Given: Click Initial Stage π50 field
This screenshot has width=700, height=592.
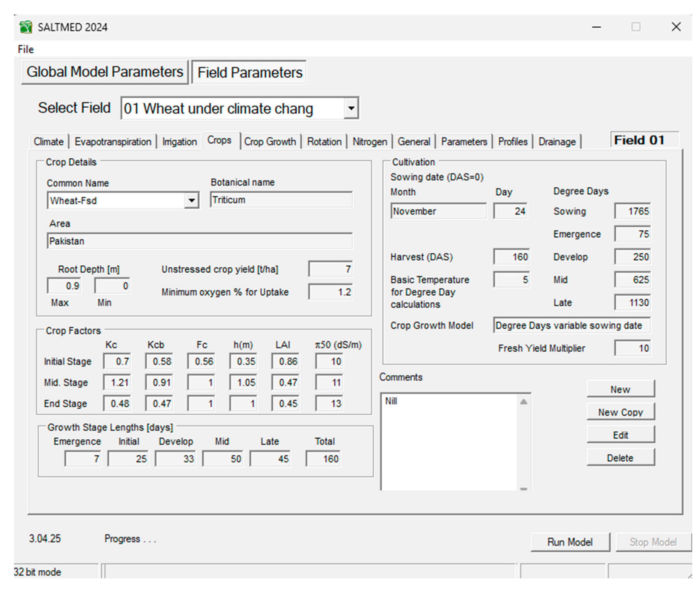Looking at the screenshot, I should click(329, 361).
